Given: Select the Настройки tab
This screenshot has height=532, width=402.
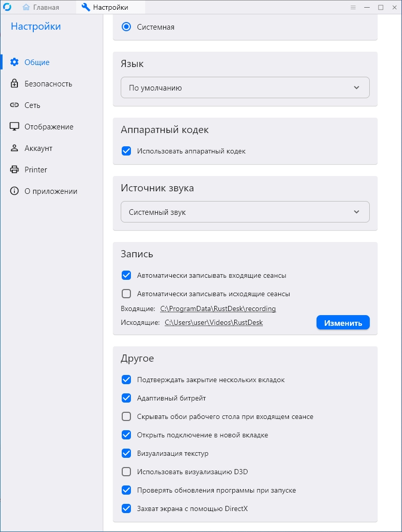Looking at the screenshot, I should [105, 7].
